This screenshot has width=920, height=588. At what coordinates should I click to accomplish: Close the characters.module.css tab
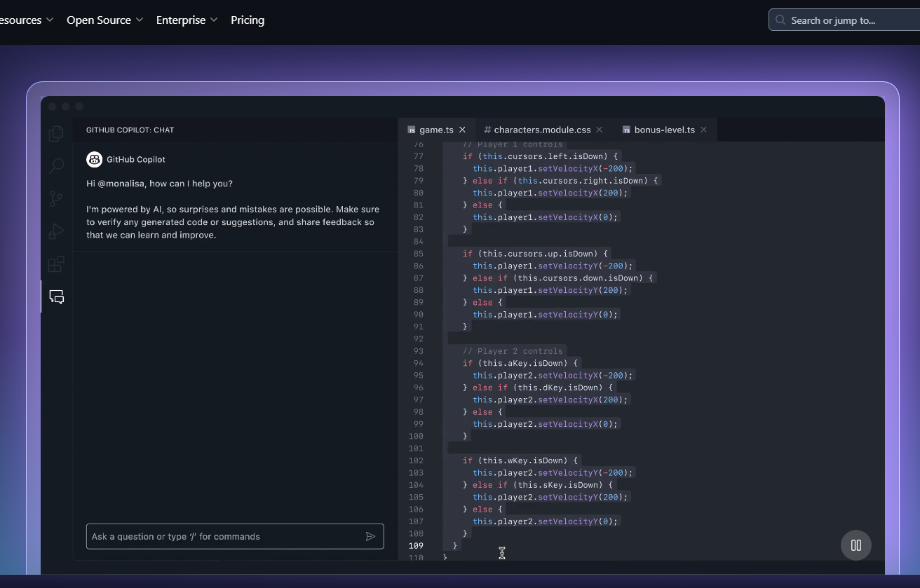coord(600,130)
